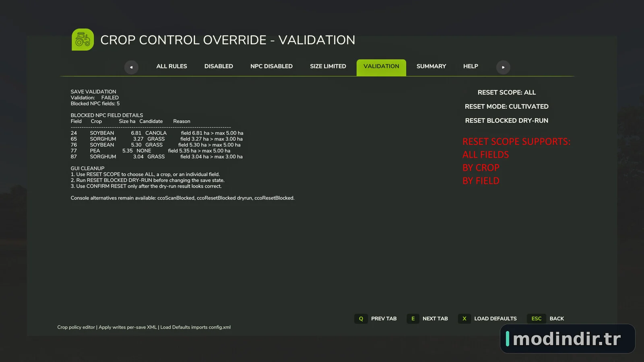The image size is (644, 362).
Task: Click field 87 row with SORGHUM crop
Action: [157, 157]
